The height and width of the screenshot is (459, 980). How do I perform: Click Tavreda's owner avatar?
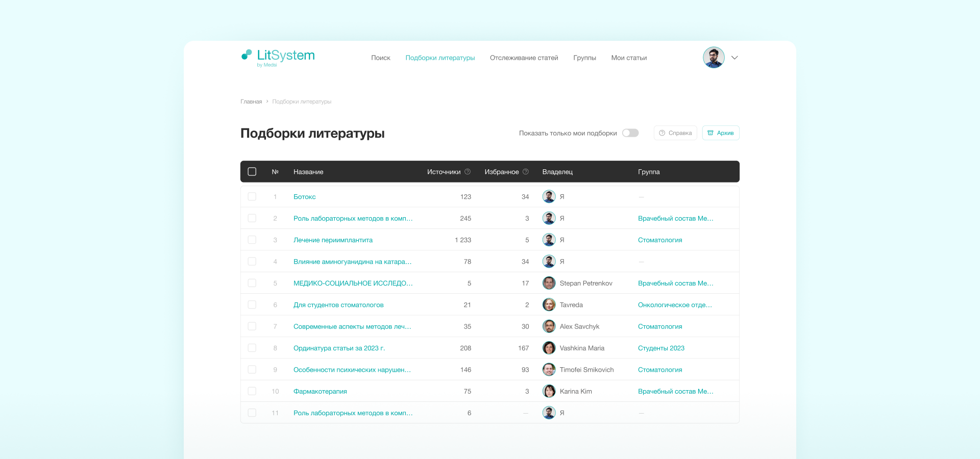coord(549,305)
